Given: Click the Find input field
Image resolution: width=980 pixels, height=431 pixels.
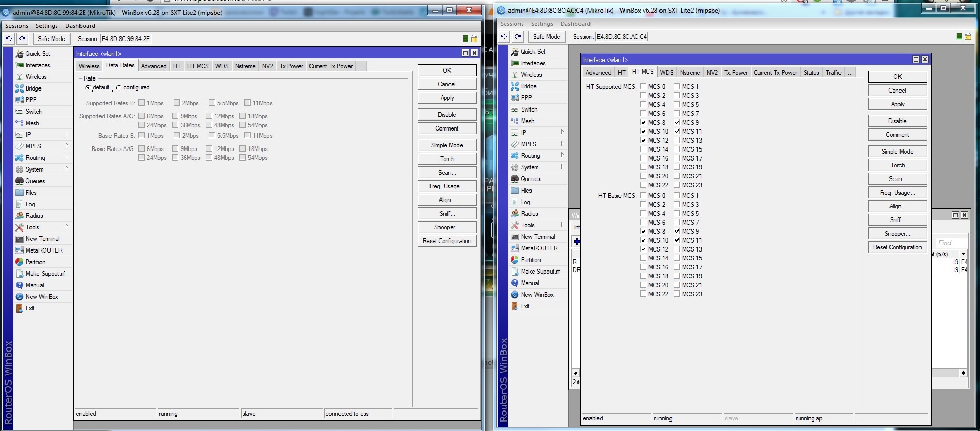Looking at the screenshot, I should coord(951,243).
